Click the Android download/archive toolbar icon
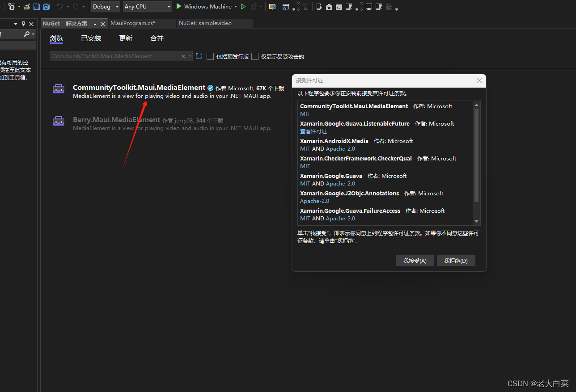This screenshot has height=392, width=576. [329, 6]
